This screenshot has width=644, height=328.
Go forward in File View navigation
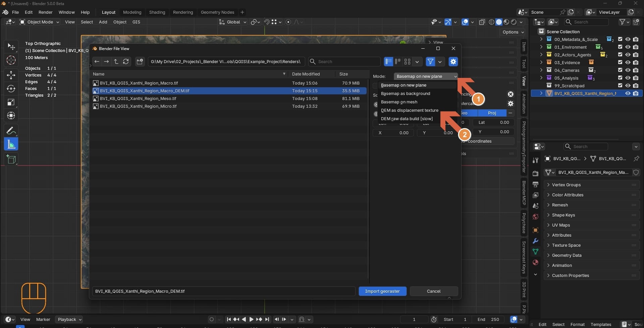(106, 61)
